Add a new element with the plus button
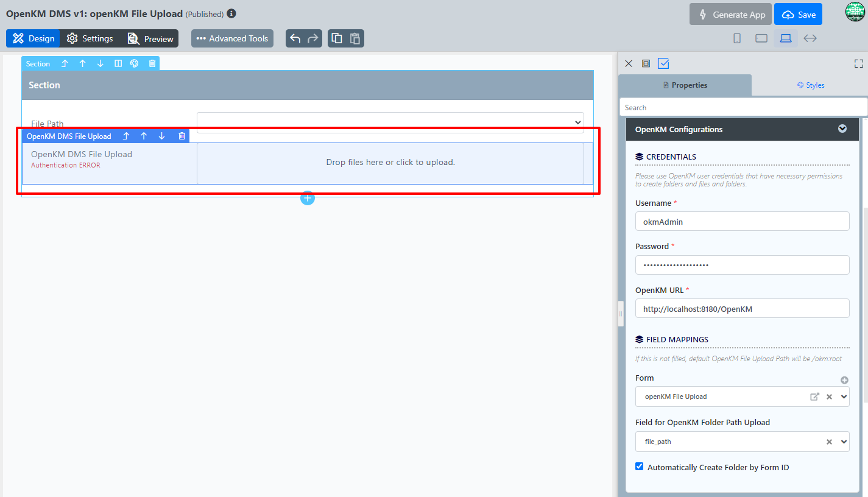The width and height of the screenshot is (868, 497). coord(308,198)
